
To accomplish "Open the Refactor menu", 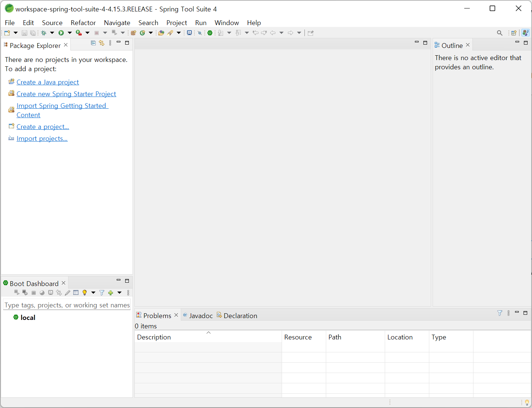I will [83, 23].
